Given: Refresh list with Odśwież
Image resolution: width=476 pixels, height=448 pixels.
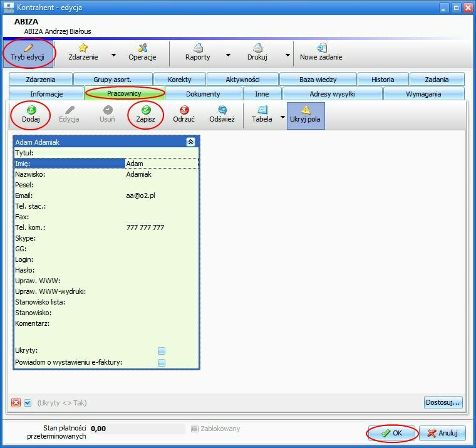Looking at the screenshot, I should pos(222,115).
